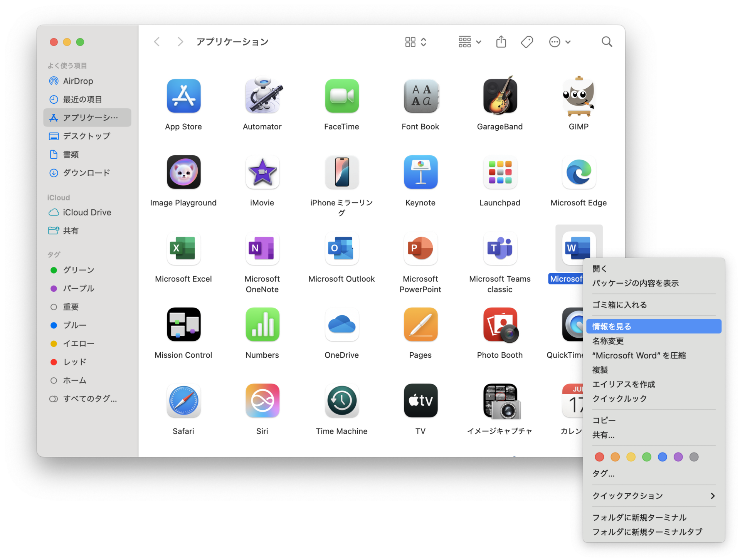Click the iMovie star icon
740x560 pixels.
(262, 172)
